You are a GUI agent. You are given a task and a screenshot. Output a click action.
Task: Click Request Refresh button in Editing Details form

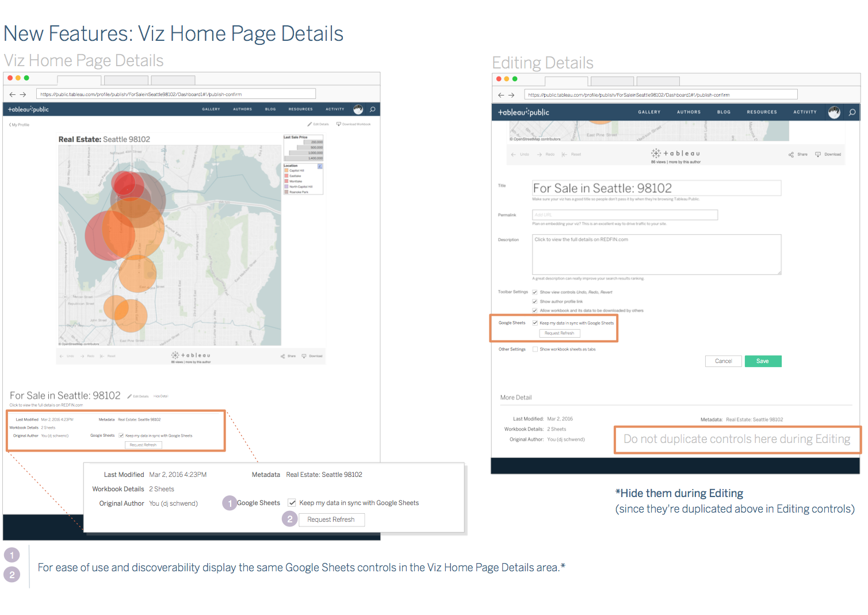pyautogui.click(x=559, y=334)
